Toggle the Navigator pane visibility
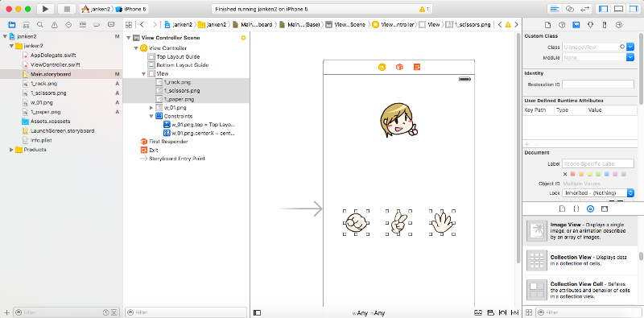 [x=603, y=9]
